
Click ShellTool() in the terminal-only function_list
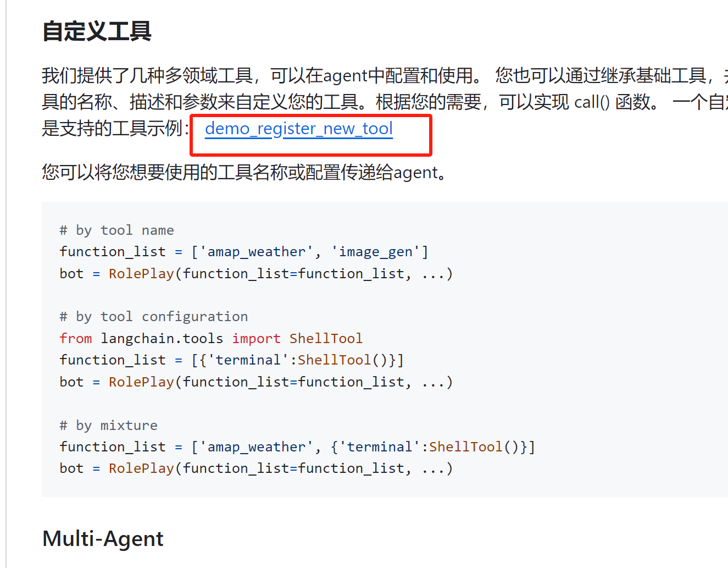(x=342, y=360)
